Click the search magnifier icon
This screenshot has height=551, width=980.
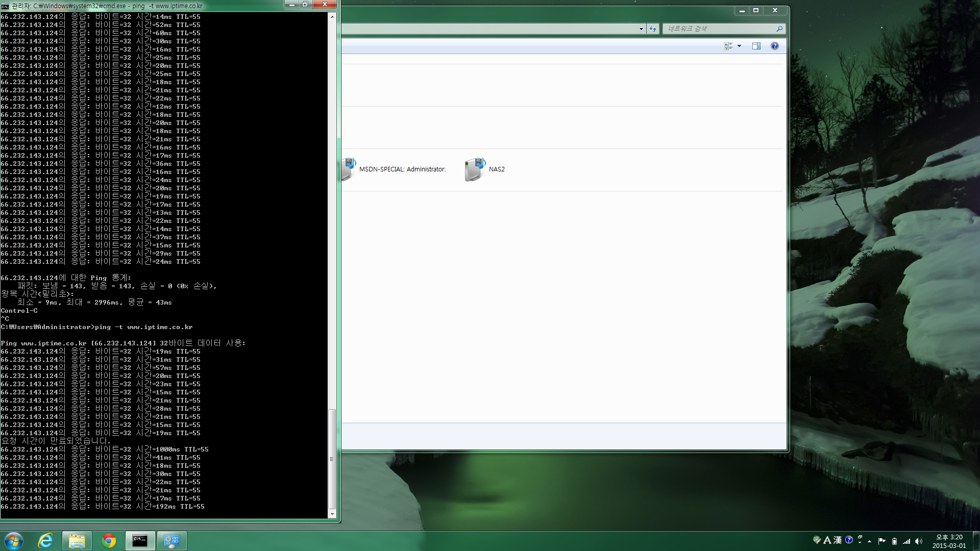(779, 29)
